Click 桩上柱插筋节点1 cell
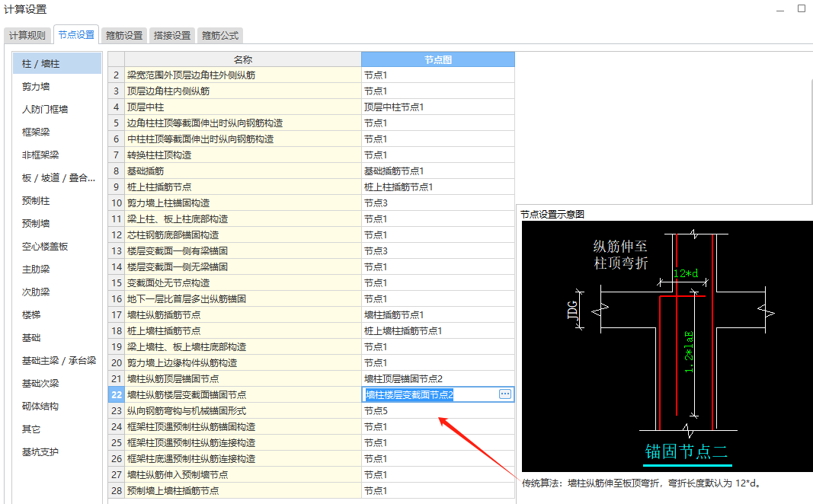813x504 pixels. click(438, 187)
